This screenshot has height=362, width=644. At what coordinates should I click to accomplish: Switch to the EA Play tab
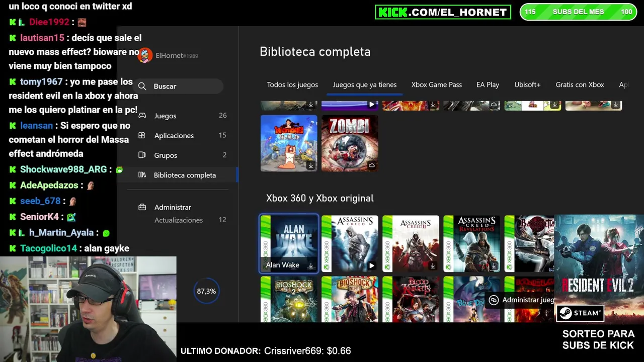(x=488, y=84)
